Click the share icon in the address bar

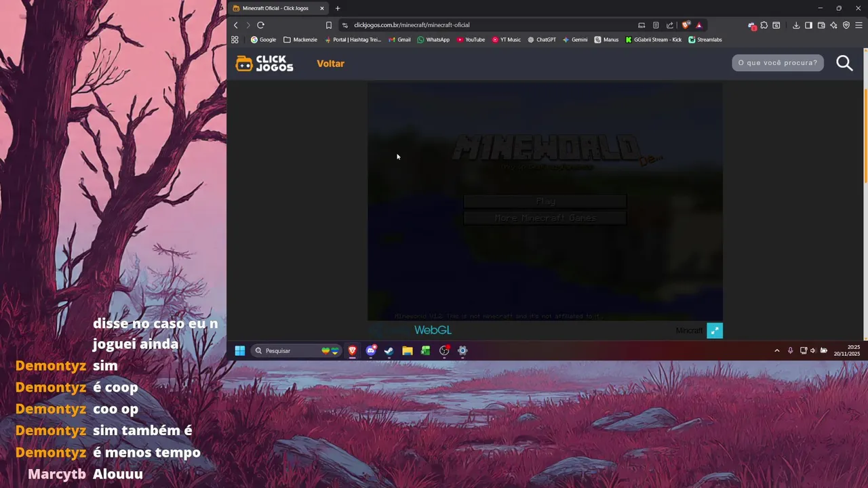coord(670,25)
